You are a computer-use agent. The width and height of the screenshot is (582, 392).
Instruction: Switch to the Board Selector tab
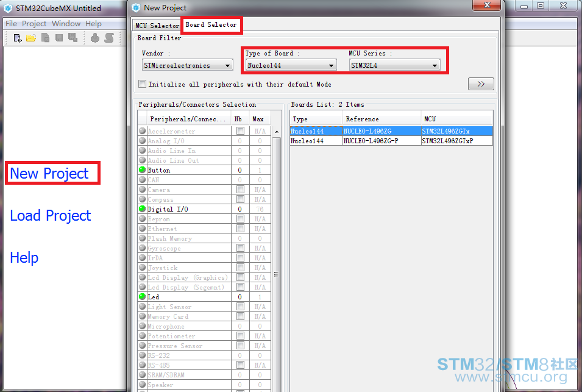(211, 24)
